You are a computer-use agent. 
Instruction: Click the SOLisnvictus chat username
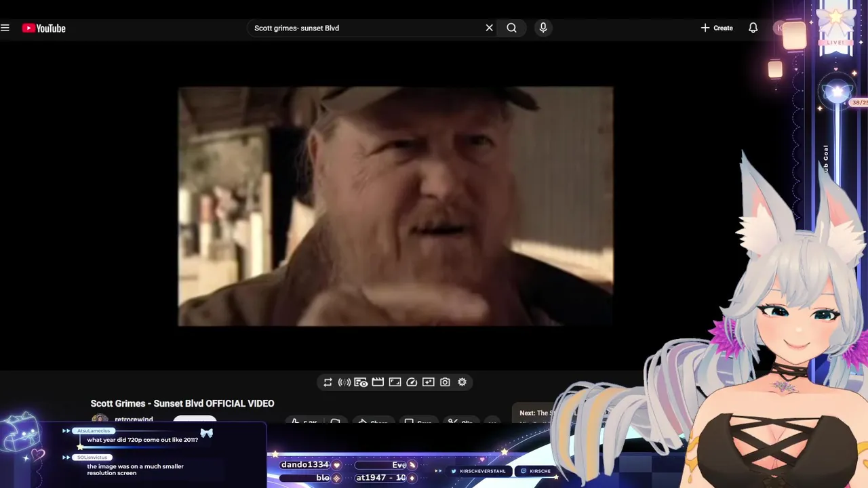point(92,457)
